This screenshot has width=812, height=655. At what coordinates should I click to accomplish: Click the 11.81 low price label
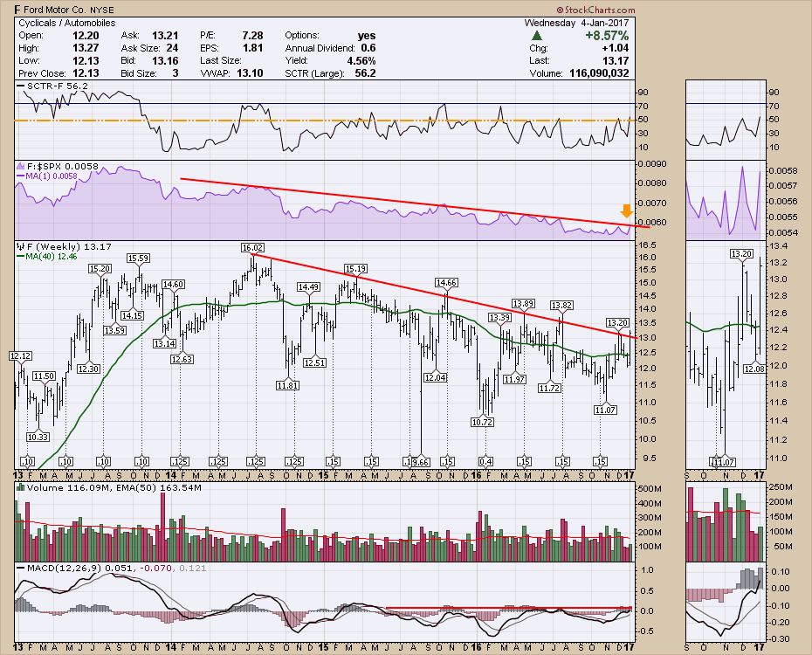(287, 386)
